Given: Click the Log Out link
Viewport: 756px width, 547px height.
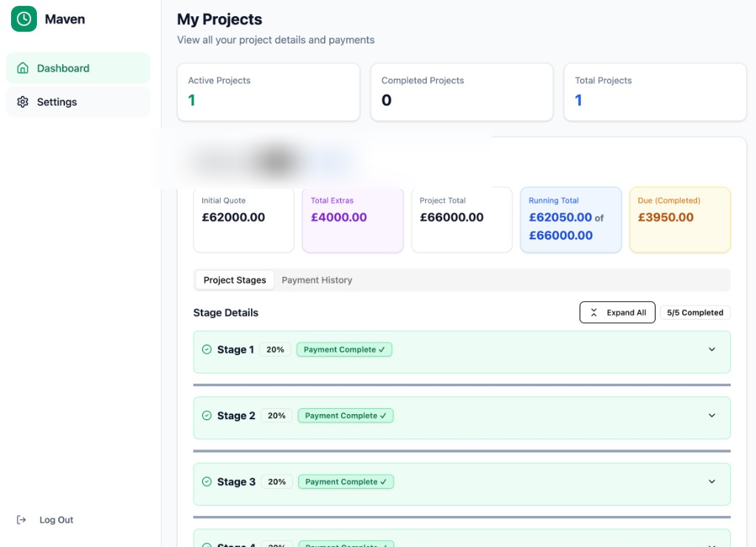Looking at the screenshot, I should point(55,520).
